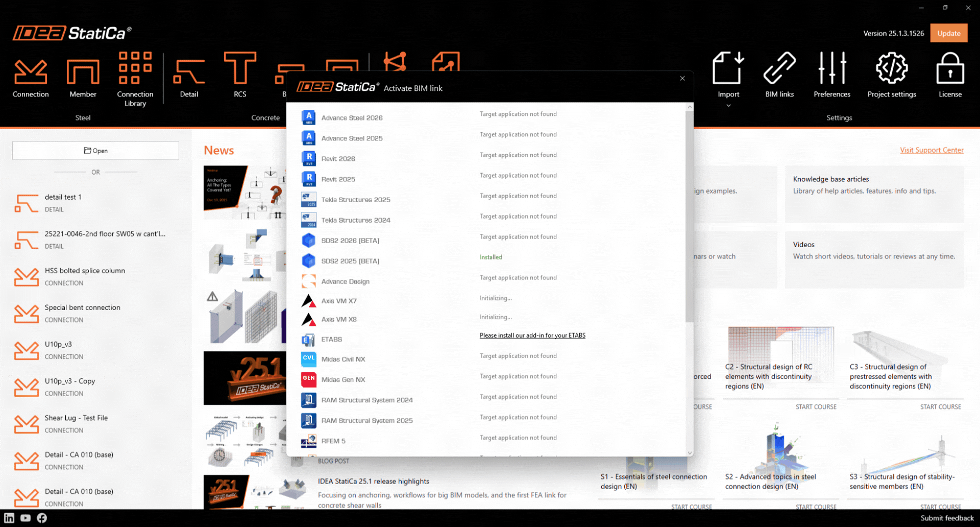The height and width of the screenshot is (527, 980).
Task: Start course C3 on prestressed elements
Action: (940, 407)
